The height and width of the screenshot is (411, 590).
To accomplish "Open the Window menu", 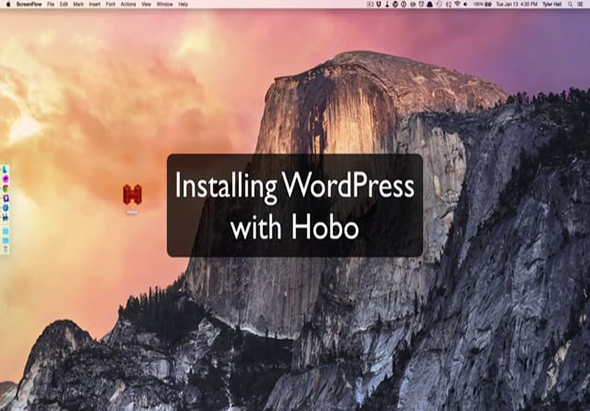I will (x=164, y=4).
